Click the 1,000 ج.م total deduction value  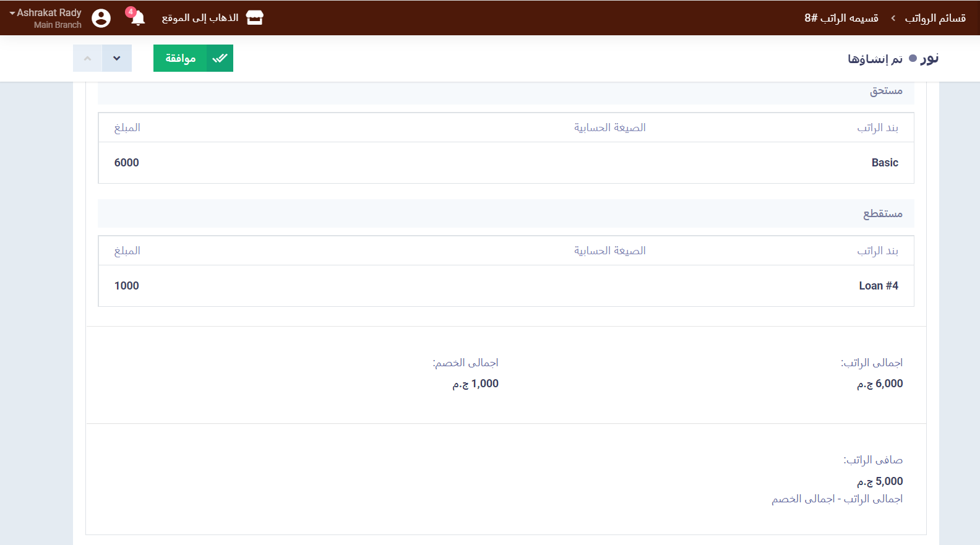475,384
